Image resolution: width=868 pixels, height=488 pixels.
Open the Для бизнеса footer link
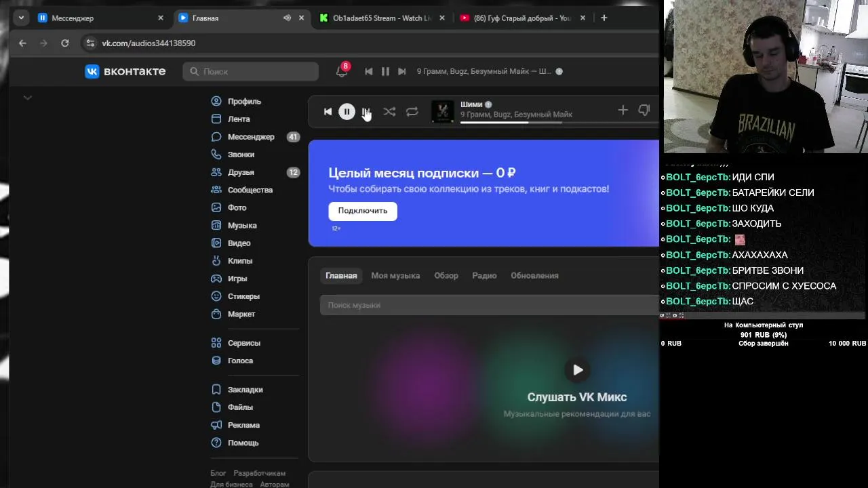coord(231,485)
